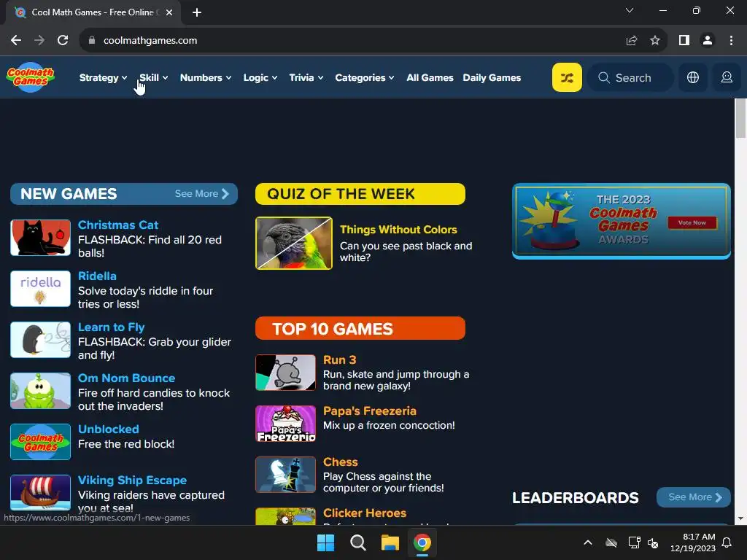
Task: Open tab search chevron in title bar
Action: [x=630, y=10]
